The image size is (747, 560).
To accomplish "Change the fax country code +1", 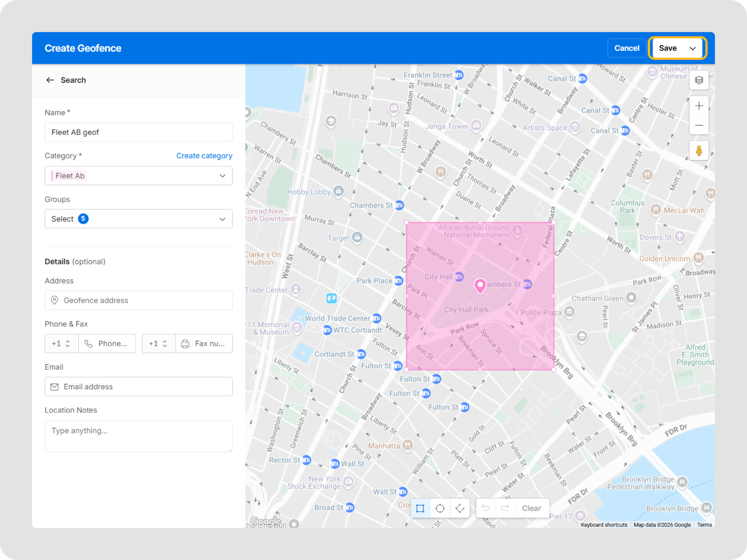I will tap(159, 343).
